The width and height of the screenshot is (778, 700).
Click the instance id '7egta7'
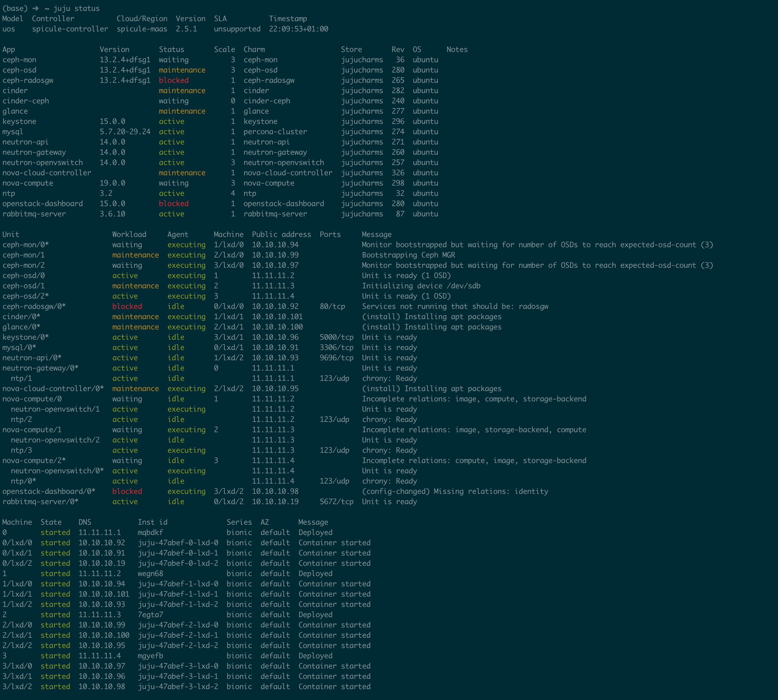click(x=150, y=614)
